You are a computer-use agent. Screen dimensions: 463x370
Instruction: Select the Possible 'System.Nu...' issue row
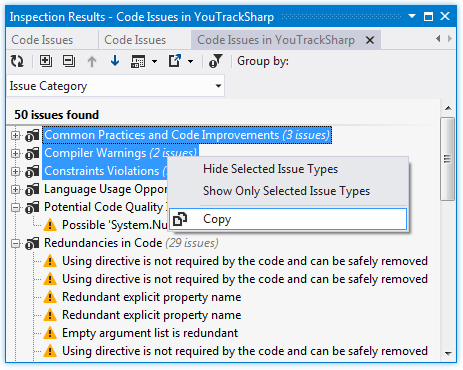(114, 225)
